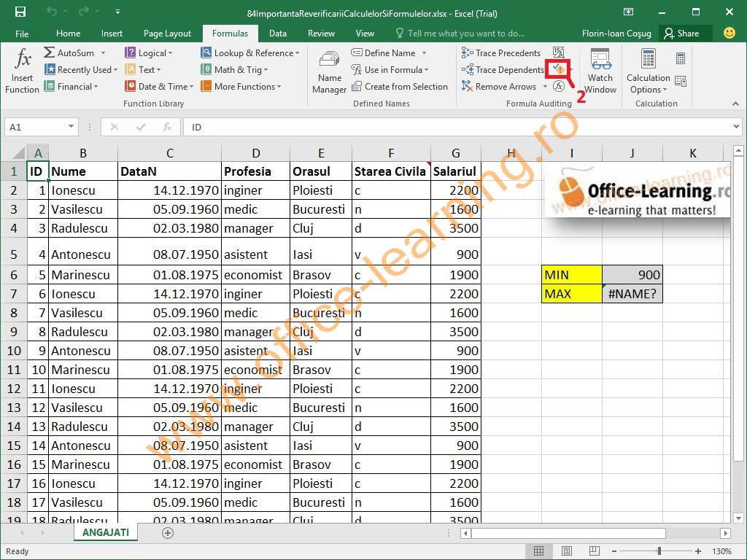This screenshot has height=560, width=747.
Task: Click the More Functions icon
Action: pyautogui.click(x=206, y=86)
